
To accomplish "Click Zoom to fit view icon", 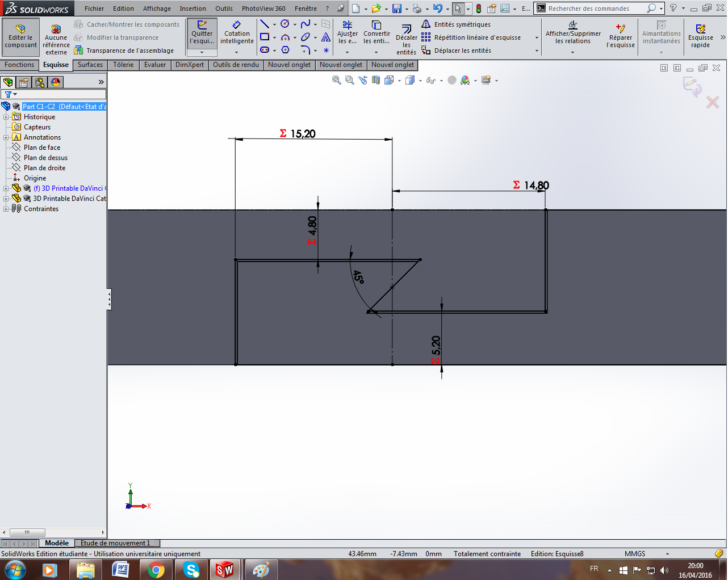I will [337, 80].
